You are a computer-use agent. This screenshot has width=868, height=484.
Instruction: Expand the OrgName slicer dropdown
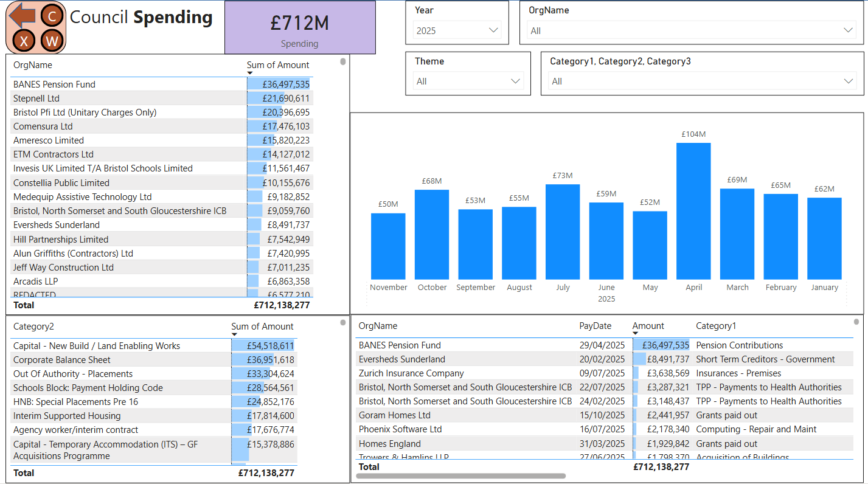click(691, 30)
